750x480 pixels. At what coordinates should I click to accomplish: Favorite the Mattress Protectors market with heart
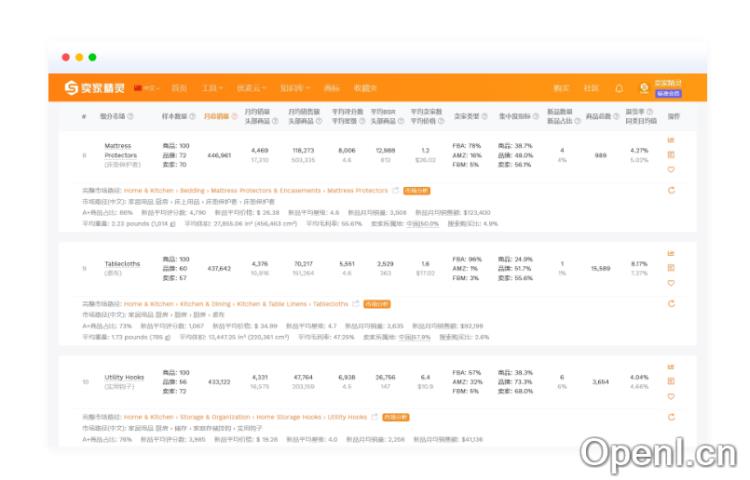click(671, 169)
